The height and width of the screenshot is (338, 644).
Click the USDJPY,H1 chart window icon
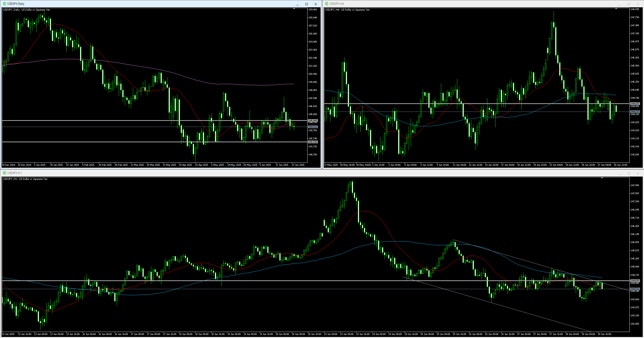pos(4,173)
